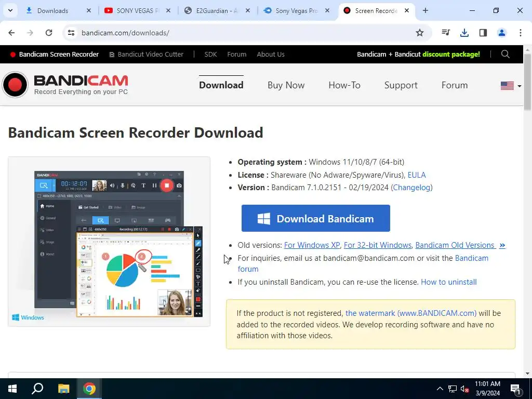Open File Explorer from taskbar
The height and width of the screenshot is (399, 532).
(63, 389)
